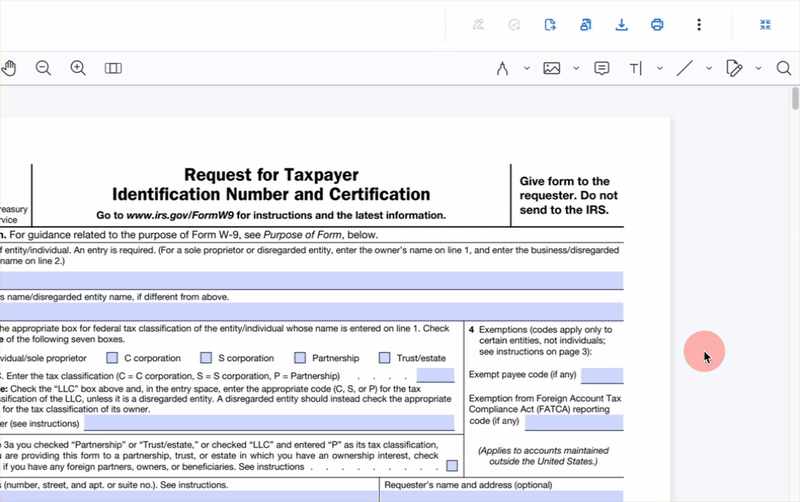
Task: Click the zoom in magnifier
Action: pos(78,68)
